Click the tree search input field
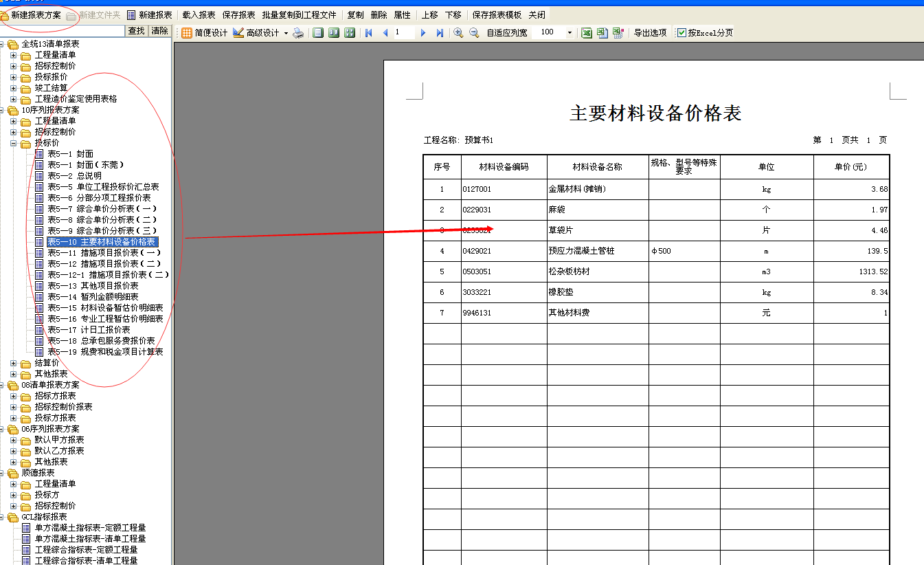Viewport: 924px width, 565px height. pyautogui.click(x=63, y=31)
